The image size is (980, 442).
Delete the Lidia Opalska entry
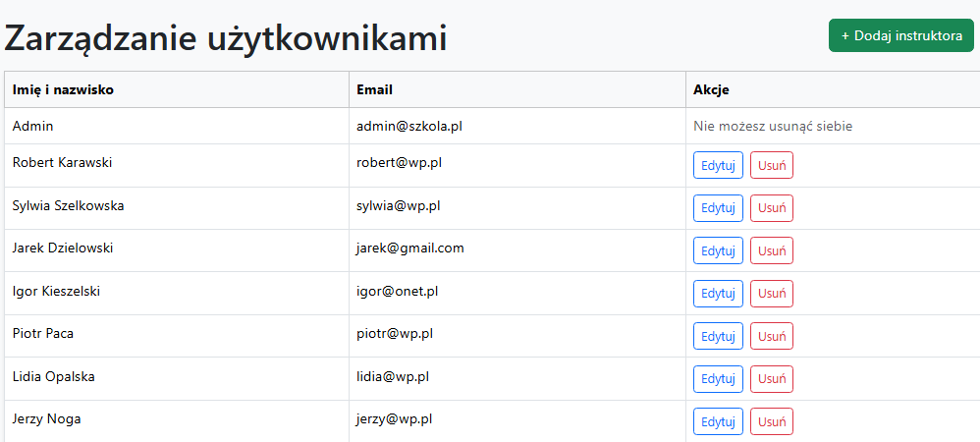pos(771,379)
